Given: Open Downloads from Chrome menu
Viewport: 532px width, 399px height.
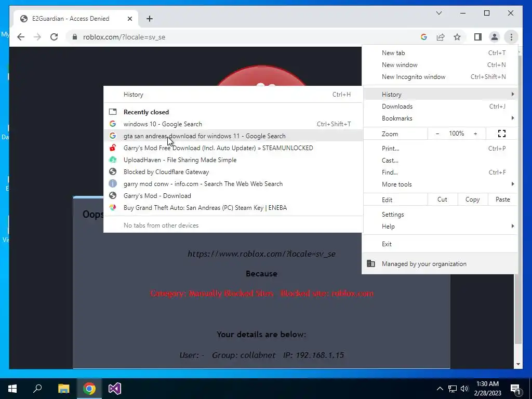Looking at the screenshot, I should tap(440, 107).
